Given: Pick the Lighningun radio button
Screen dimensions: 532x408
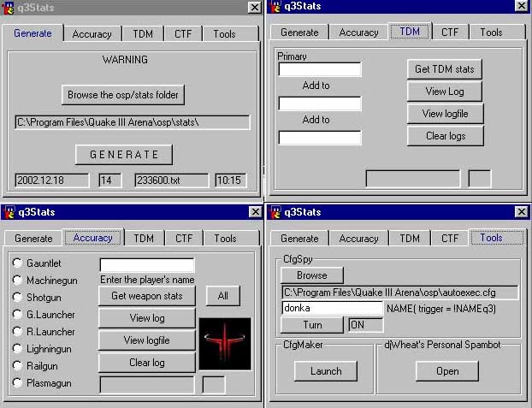Looking at the screenshot, I should coord(17,349).
